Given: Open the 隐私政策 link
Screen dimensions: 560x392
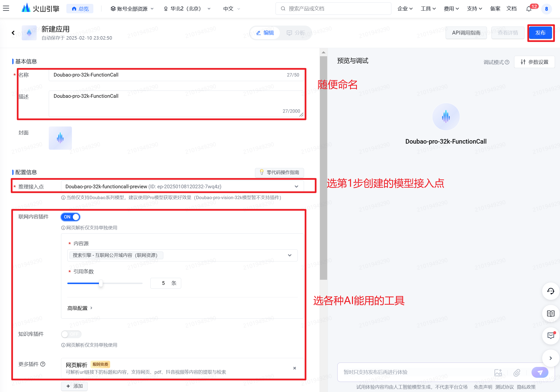Looking at the screenshot, I should click(x=526, y=387).
